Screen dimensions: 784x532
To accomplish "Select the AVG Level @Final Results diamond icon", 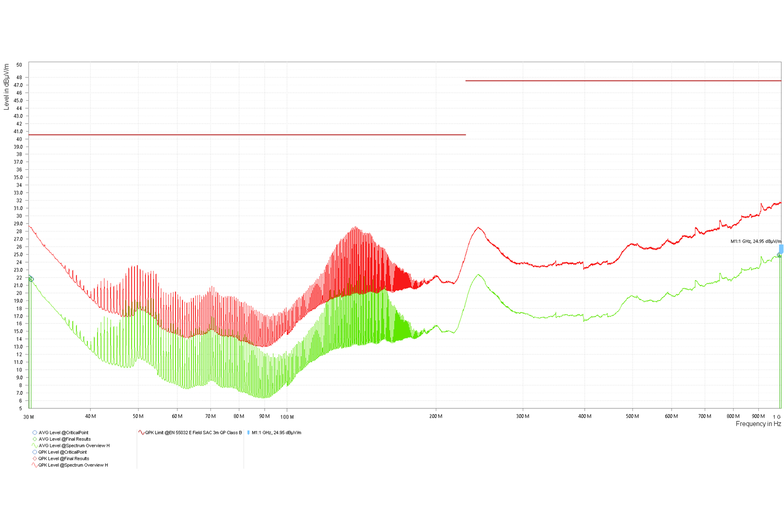I will click(x=34, y=439).
